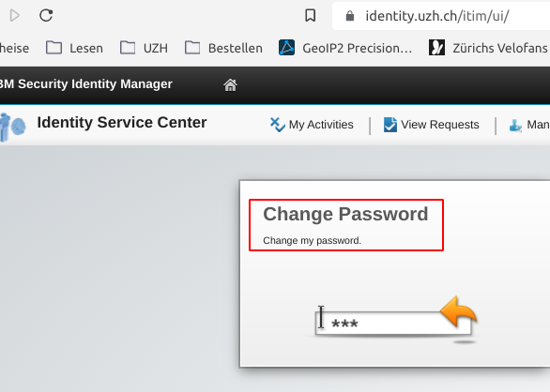Click the Manage icon in the navigation bar
Image resolution: width=550 pixels, height=392 pixels.
(x=515, y=125)
